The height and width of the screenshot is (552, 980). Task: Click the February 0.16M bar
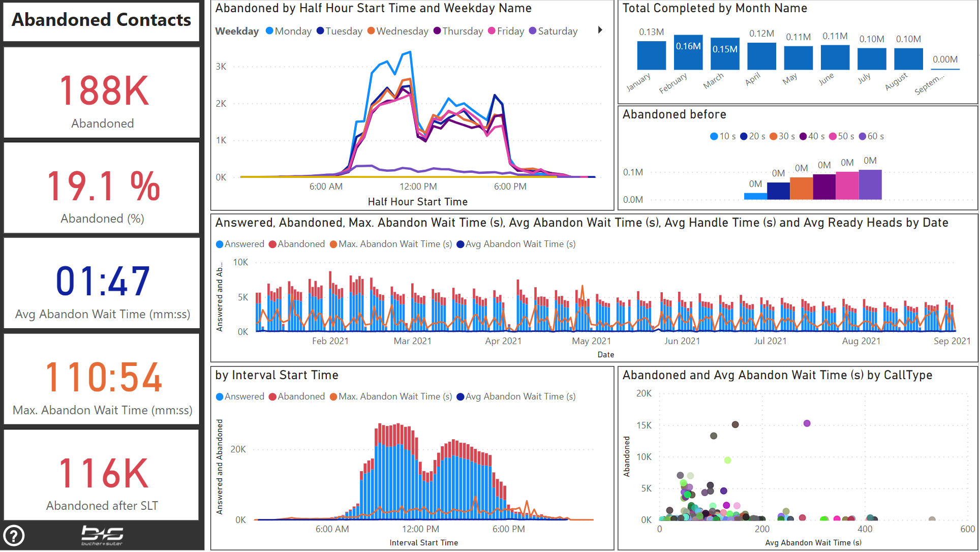(x=688, y=52)
